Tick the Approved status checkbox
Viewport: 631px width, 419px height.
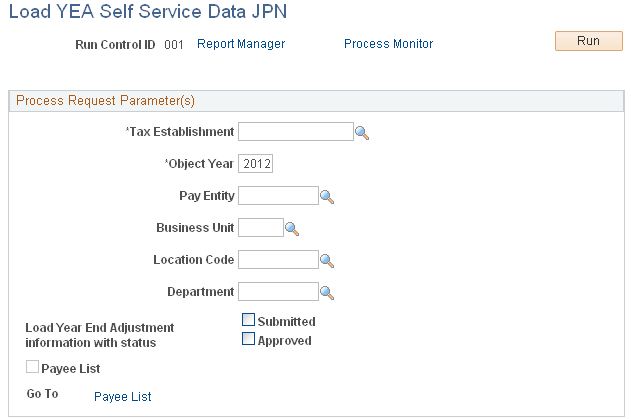pos(248,340)
